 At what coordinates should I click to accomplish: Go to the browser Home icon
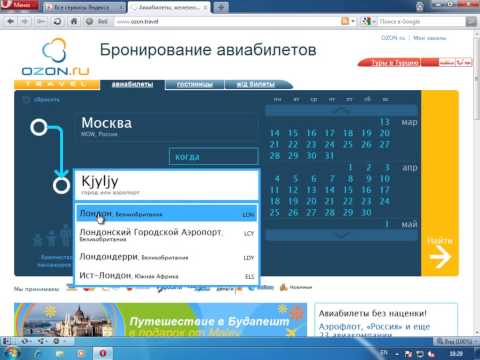[x=74, y=21]
